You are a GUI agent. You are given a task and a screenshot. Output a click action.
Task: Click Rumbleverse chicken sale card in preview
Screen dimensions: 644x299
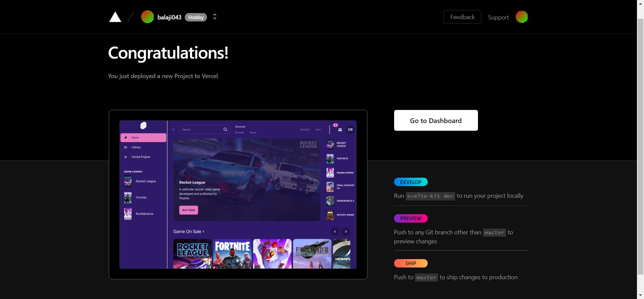pos(272,254)
